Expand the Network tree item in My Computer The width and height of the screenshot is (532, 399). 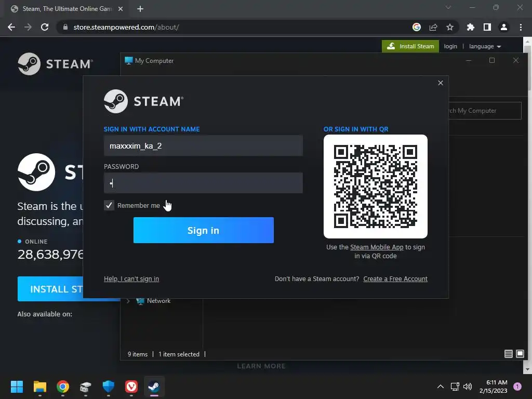(x=128, y=301)
